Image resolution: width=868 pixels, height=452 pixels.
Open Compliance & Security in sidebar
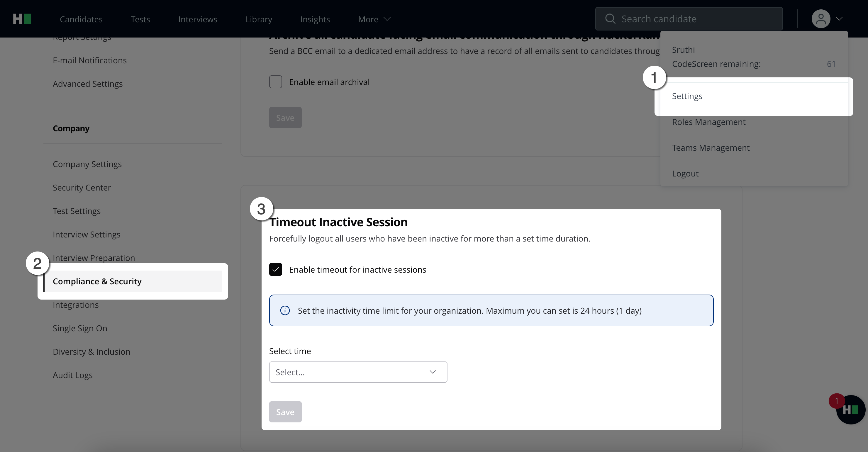coord(97,281)
